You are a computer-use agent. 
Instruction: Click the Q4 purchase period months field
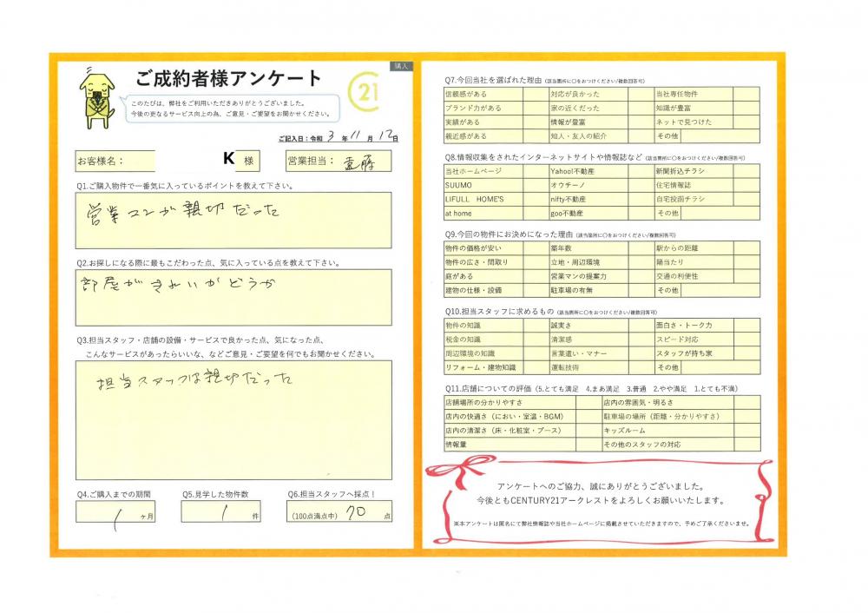click(115, 511)
